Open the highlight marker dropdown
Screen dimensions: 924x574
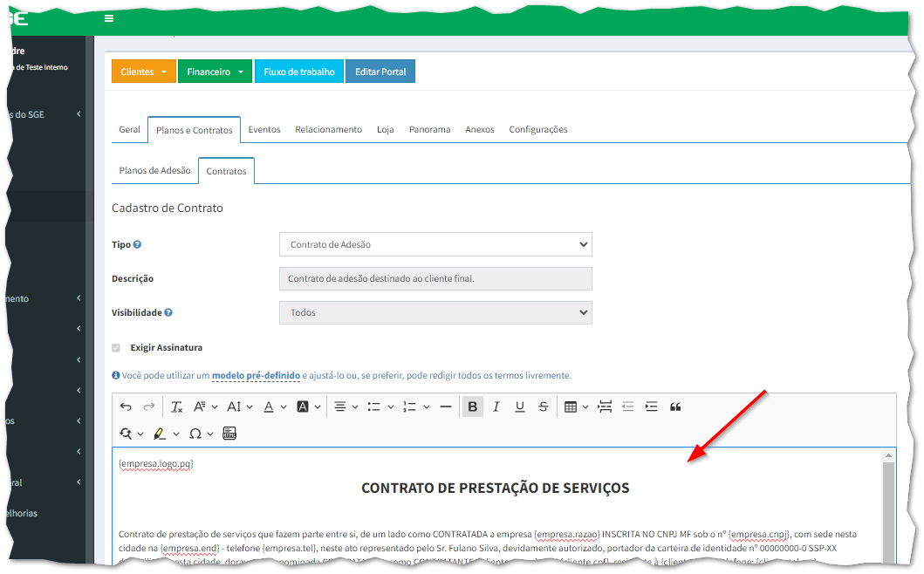click(166, 434)
